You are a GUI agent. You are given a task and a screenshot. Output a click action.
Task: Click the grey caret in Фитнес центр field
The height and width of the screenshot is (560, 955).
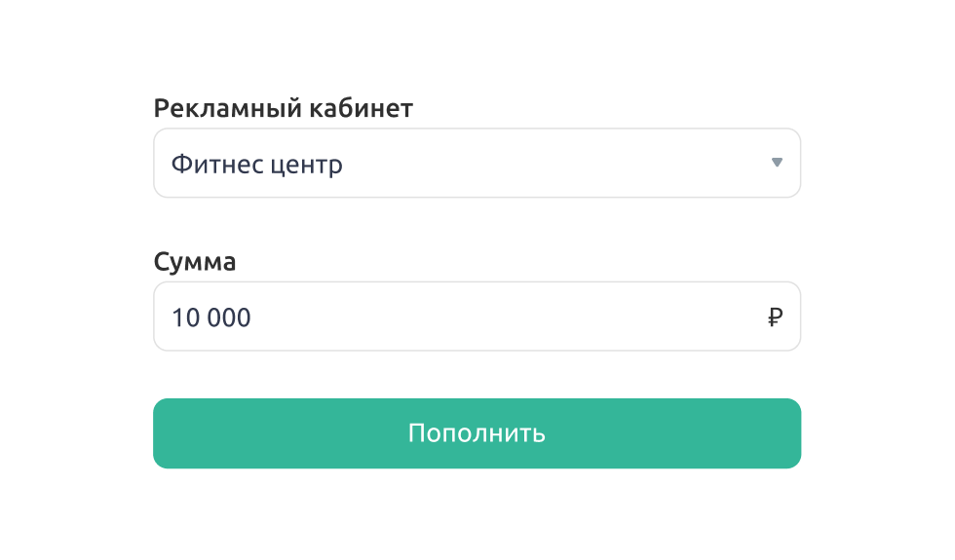coord(777,163)
